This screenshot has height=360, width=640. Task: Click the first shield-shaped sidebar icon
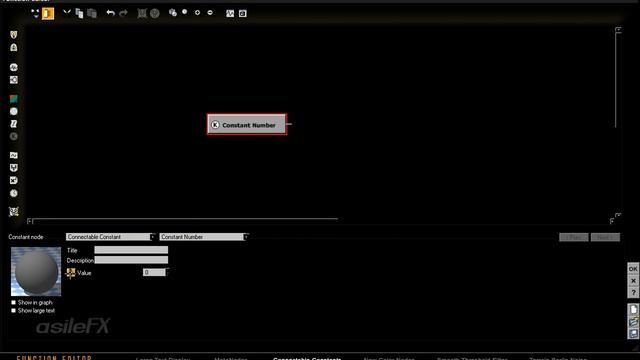pos(13,35)
